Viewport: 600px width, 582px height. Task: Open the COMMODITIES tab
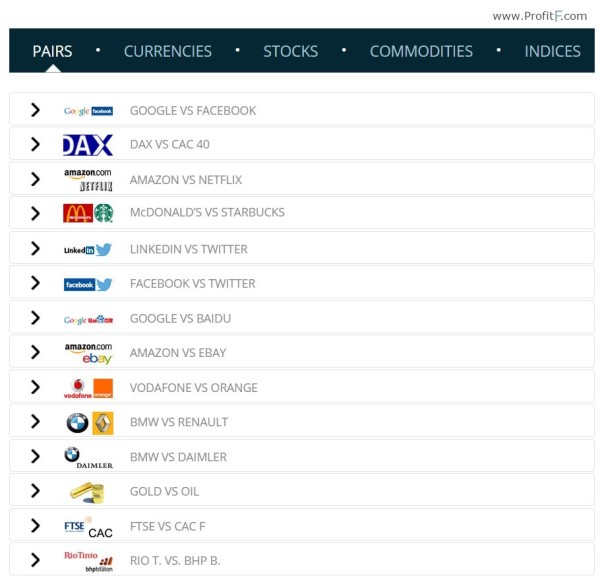421,51
